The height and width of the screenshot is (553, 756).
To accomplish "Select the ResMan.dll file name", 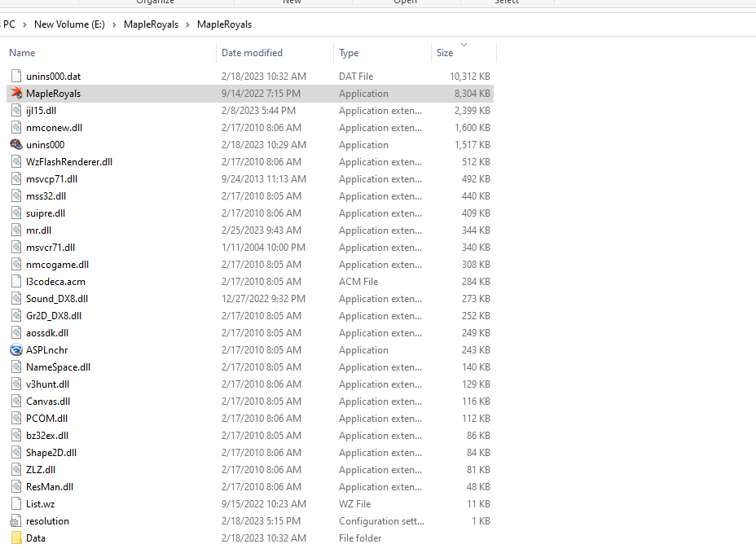I will (x=50, y=487).
